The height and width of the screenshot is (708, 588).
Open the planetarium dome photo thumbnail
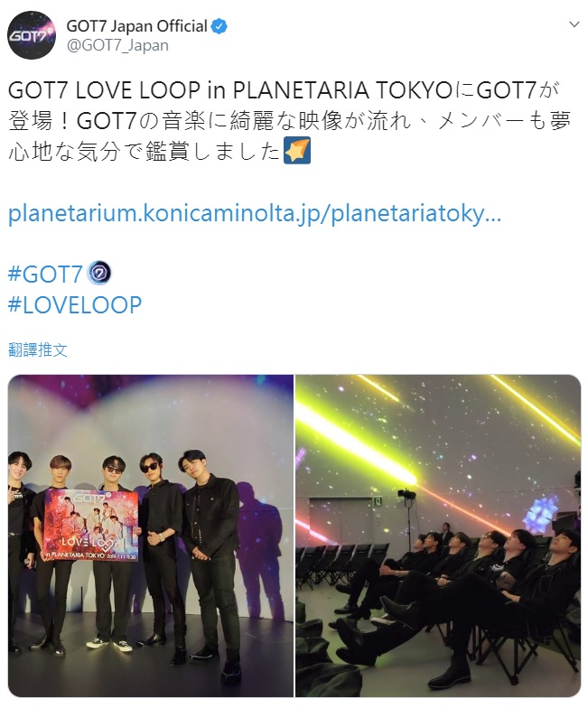click(x=438, y=536)
